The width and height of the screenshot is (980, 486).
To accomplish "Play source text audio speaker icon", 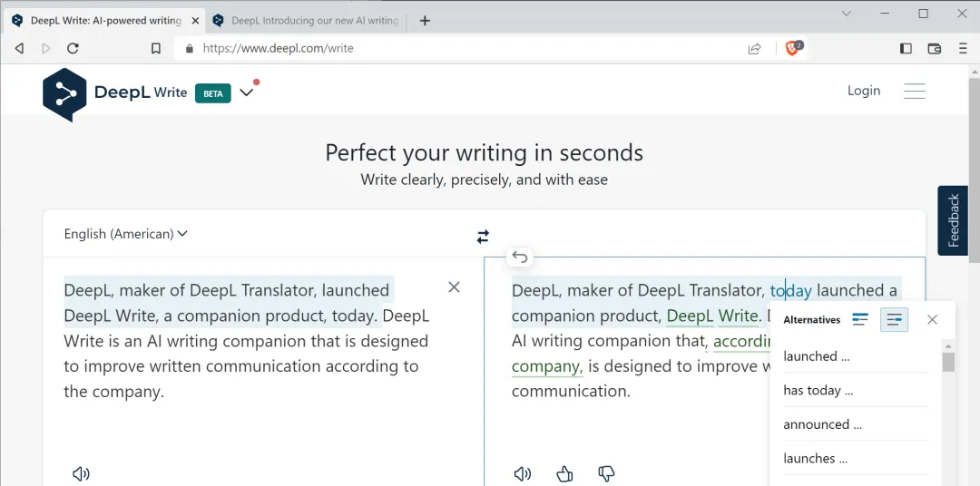I will [82, 474].
